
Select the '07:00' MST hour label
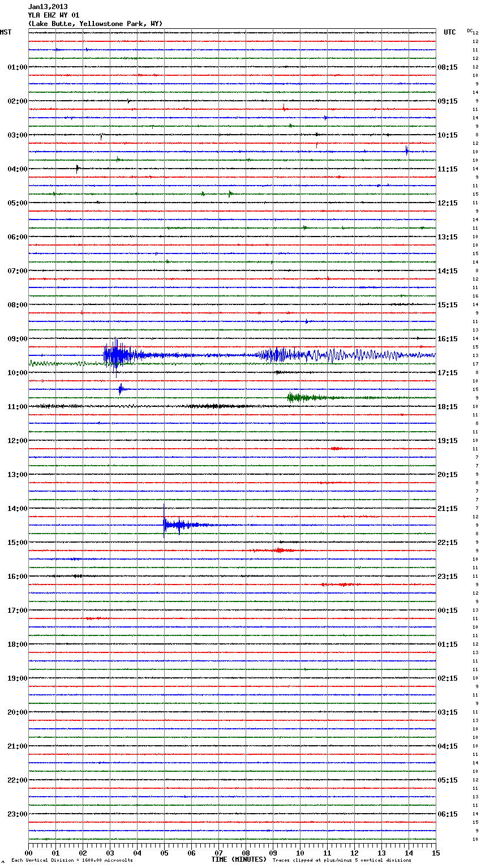point(18,271)
